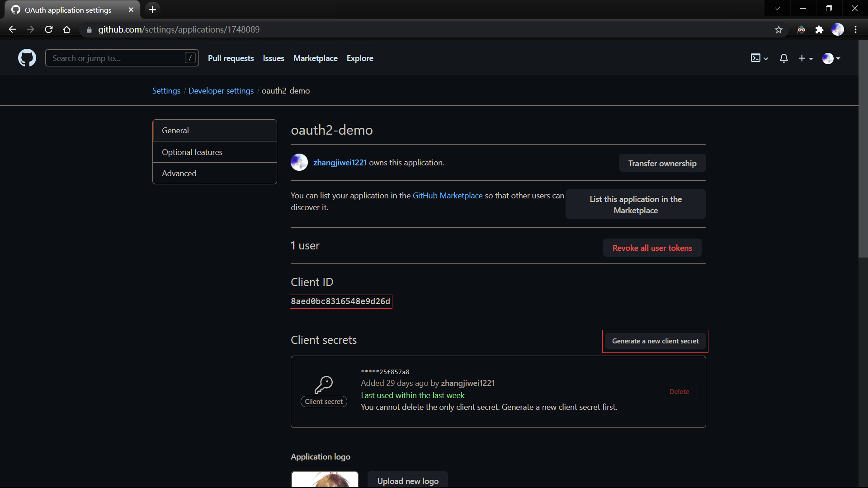Navigate back using the back arrow icon
Screen dimensions: 868x488
(x=12, y=29)
